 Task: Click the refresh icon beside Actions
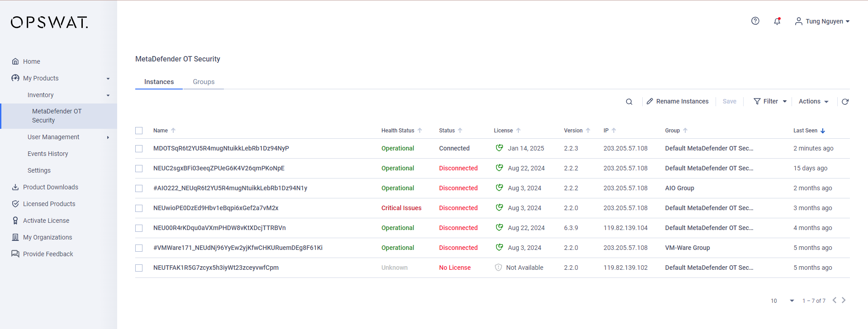(x=845, y=102)
